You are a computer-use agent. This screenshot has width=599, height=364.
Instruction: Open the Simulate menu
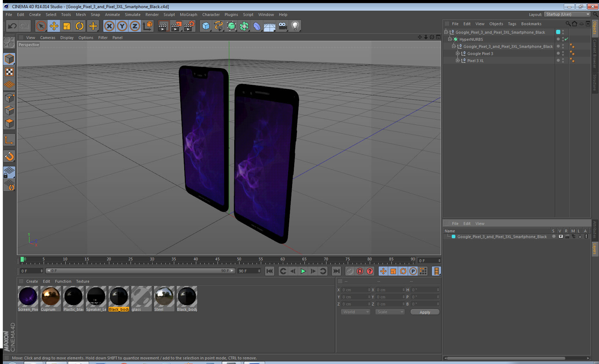(x=133, y=15)
